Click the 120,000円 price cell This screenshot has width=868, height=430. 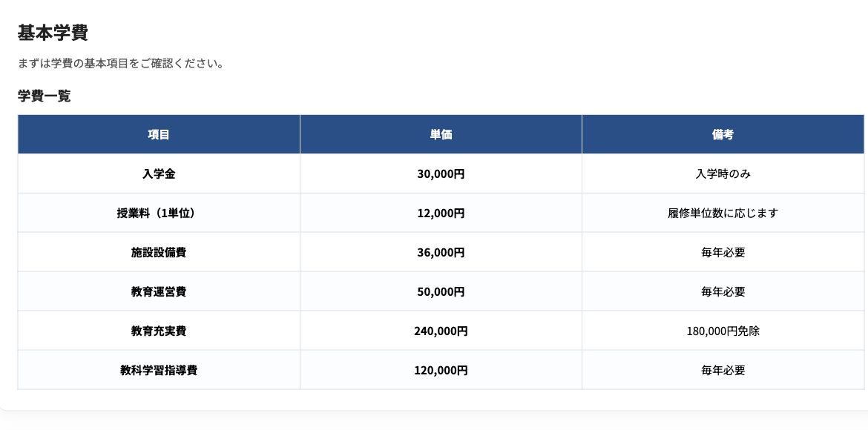(x=441, y=370)
